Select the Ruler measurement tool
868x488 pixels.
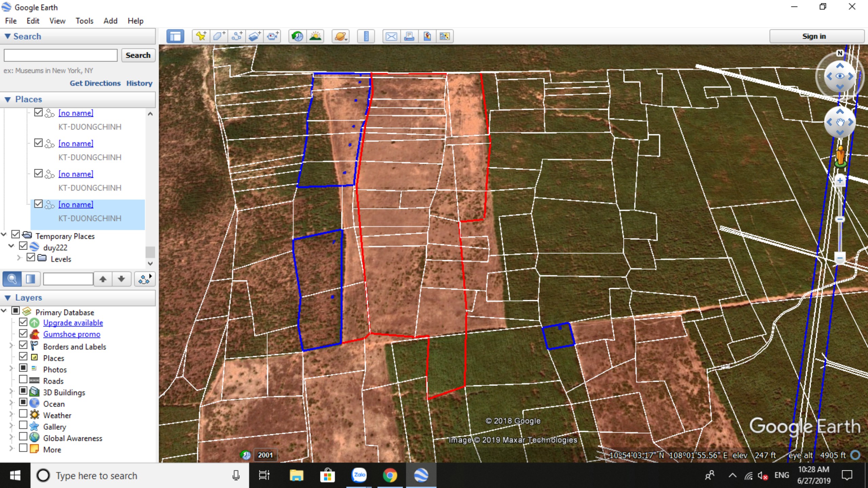click(x=366, y=36)
